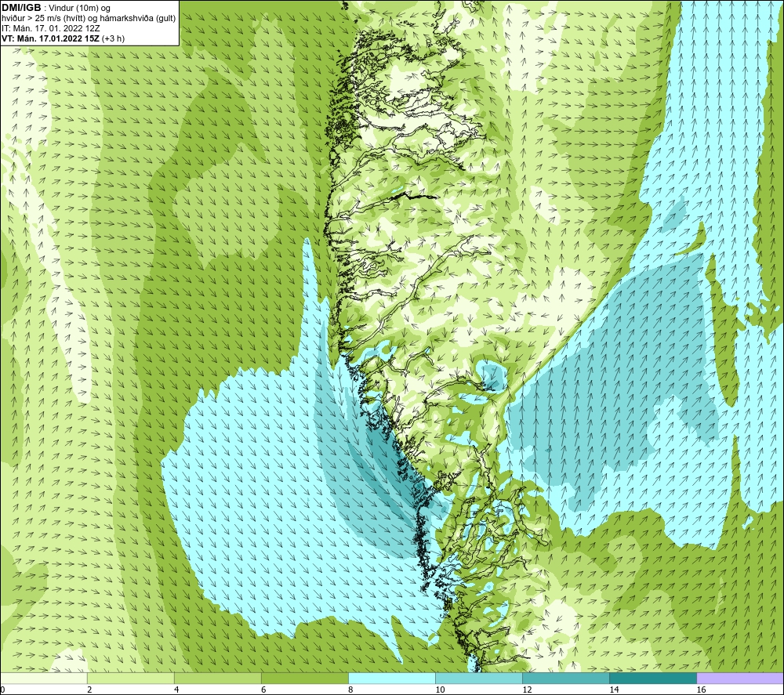Click the legend value '10'
Screen dimensions: 784x695
coord(440,690)
